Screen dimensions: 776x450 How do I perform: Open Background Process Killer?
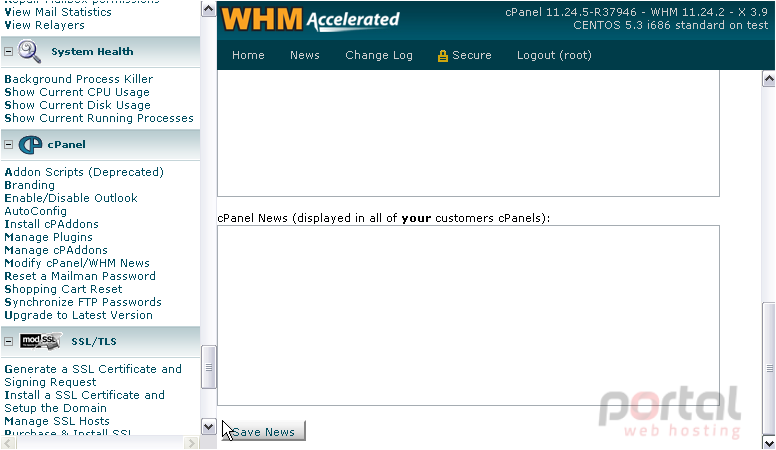(x=79, y=79)
